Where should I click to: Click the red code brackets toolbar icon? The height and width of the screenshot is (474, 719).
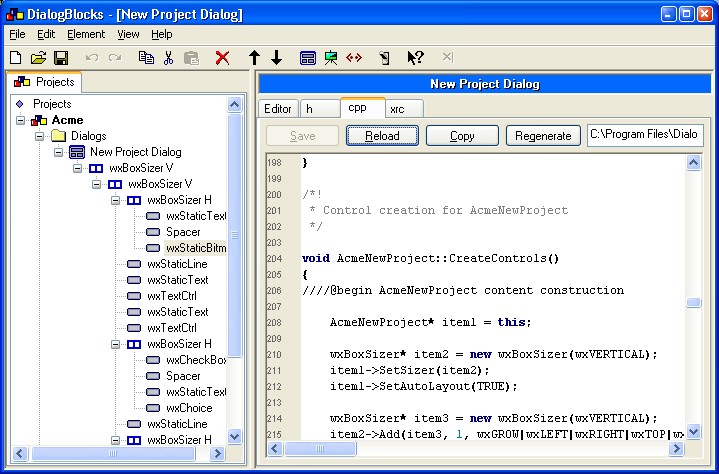pos(354,58)
